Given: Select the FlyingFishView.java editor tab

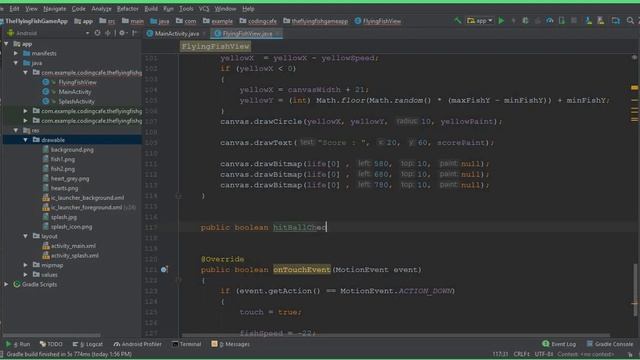Looking at the screenshot, I should coord(247,33).
